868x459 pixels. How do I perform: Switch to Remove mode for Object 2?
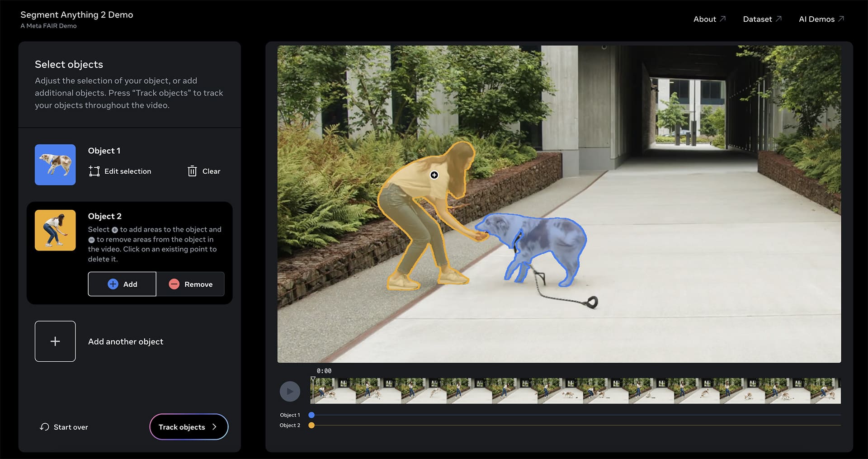190,284
